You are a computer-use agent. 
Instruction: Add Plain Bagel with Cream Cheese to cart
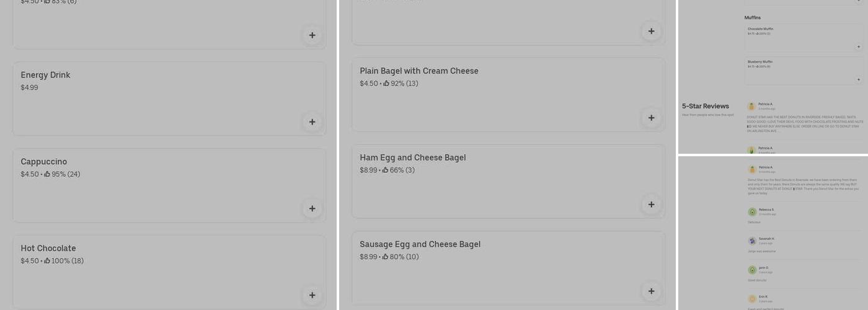pyautogui.click(x=651, y=118)
